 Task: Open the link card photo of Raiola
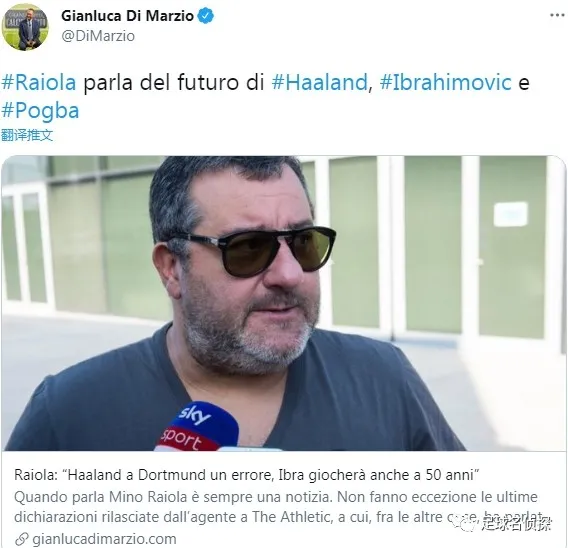click(283, 303)
